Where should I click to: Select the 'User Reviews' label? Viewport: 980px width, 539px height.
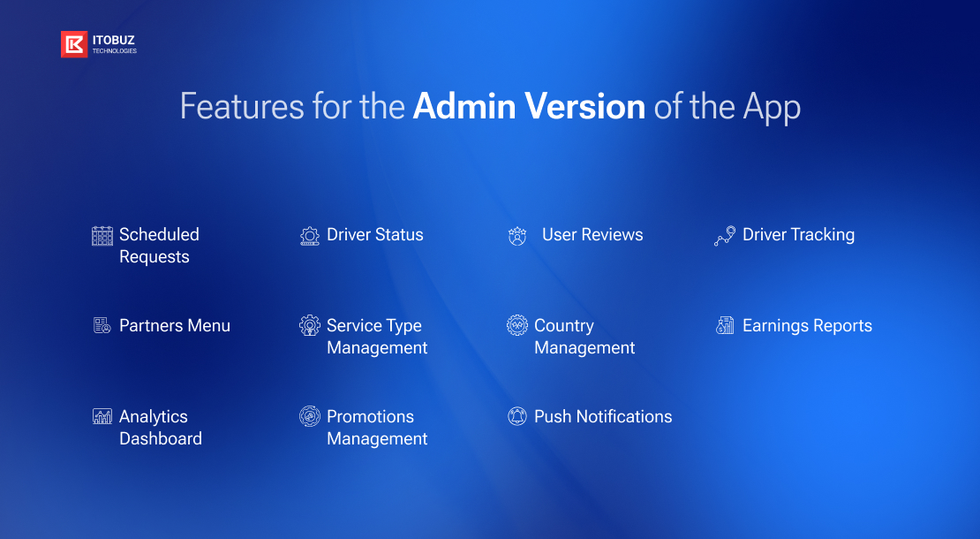592,234
